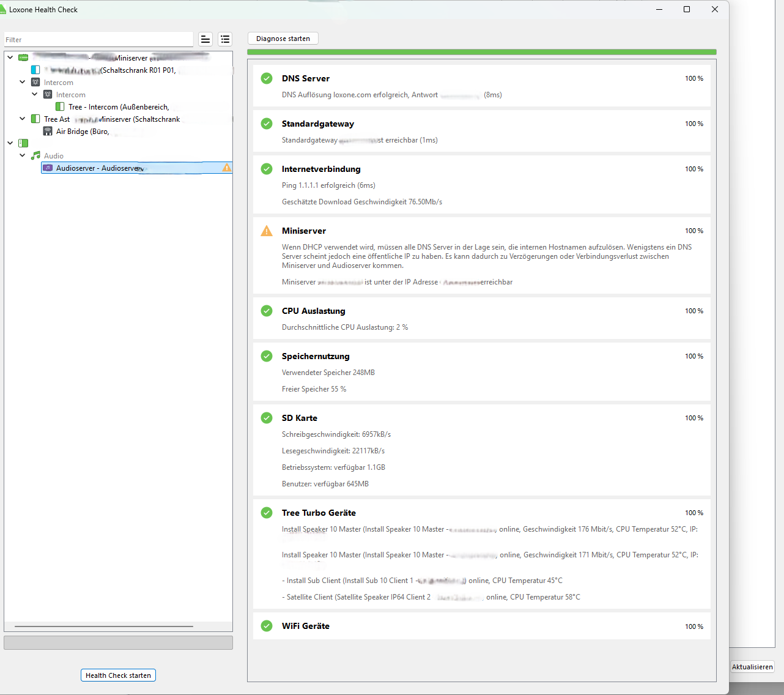Screen dimensions: 784x695
Task: Click the green check icon for Tree Turbo Geräte
Action: [x=267, y=513]
